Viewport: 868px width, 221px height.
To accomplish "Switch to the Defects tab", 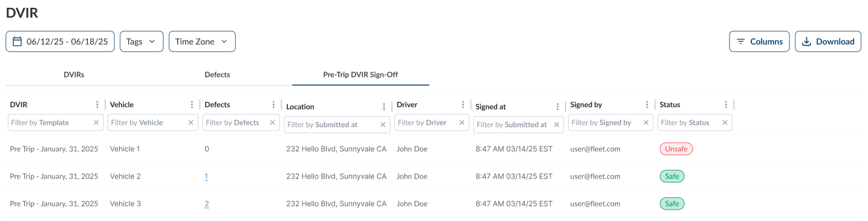I will (217, 75).
